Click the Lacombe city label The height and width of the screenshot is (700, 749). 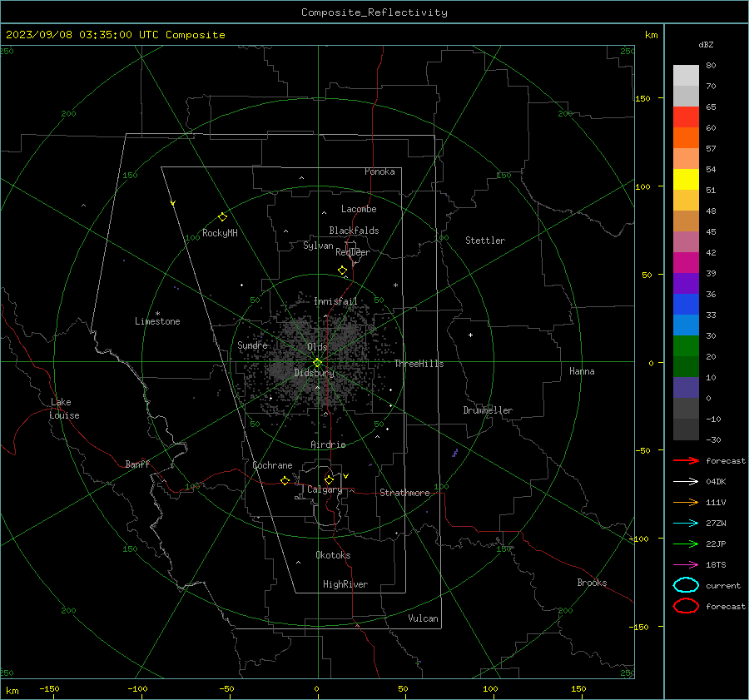[x=359, y=209]
